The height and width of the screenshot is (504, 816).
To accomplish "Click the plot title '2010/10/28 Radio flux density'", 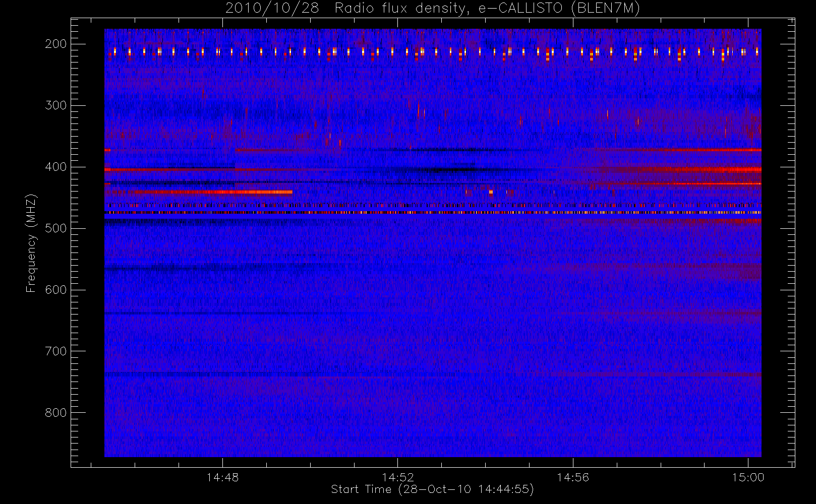I will (x=433, y=9).
